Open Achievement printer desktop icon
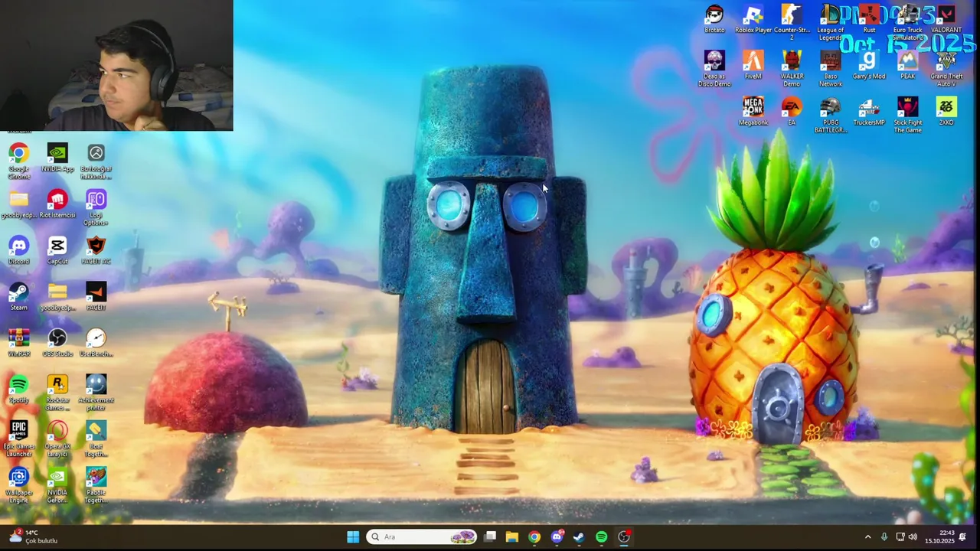This screenshot has height=551, width=980. pyautogui.click(x=96, y=393)
